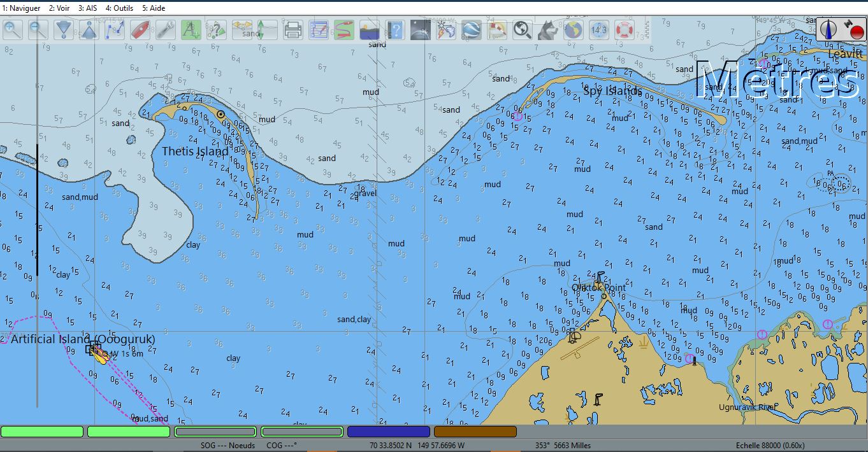This screenshot has width=868, height=452.
Task: Grab the dotted toolbar handle beside the lifebuoy
Action: (648, 30)
